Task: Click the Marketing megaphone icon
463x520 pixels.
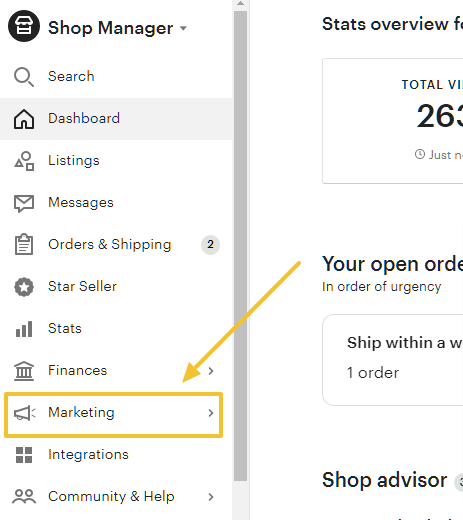Action: pyautogui.click(x=24, y=413)
